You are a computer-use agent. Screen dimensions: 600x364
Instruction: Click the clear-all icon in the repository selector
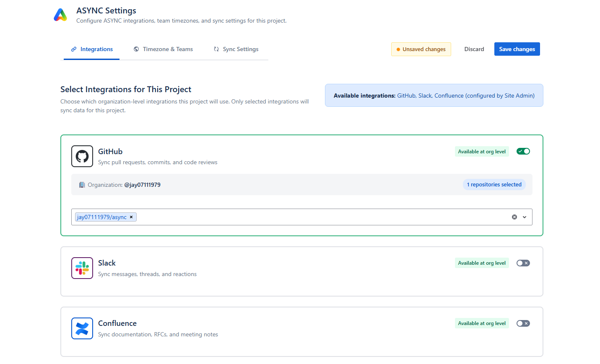tap(514, 217)
